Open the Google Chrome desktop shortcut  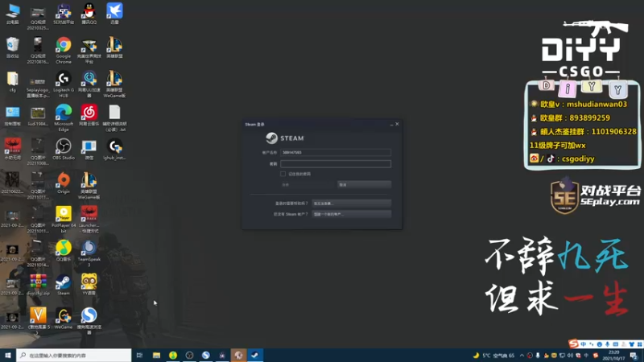[x=64, y=50]
